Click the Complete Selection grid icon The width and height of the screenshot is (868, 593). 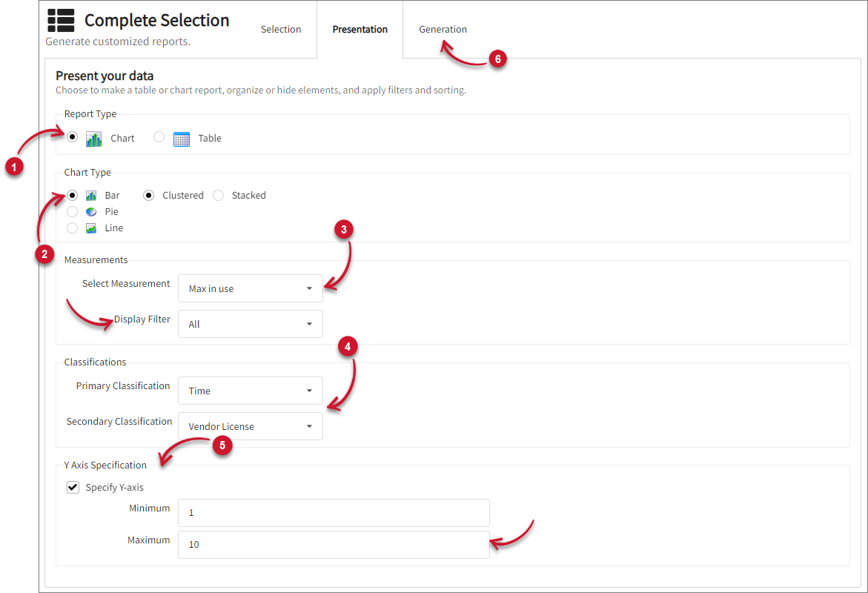[x=61, y=21]
